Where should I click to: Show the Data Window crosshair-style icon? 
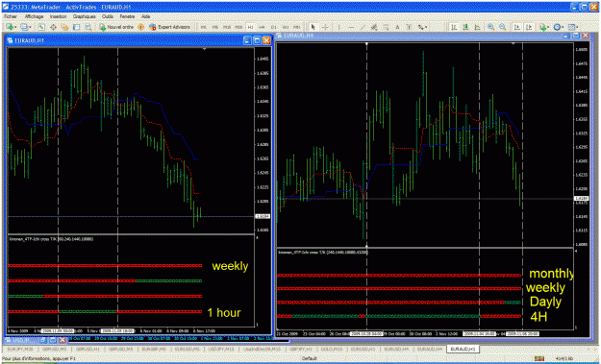pyautogui.click(x=53, y=27)
